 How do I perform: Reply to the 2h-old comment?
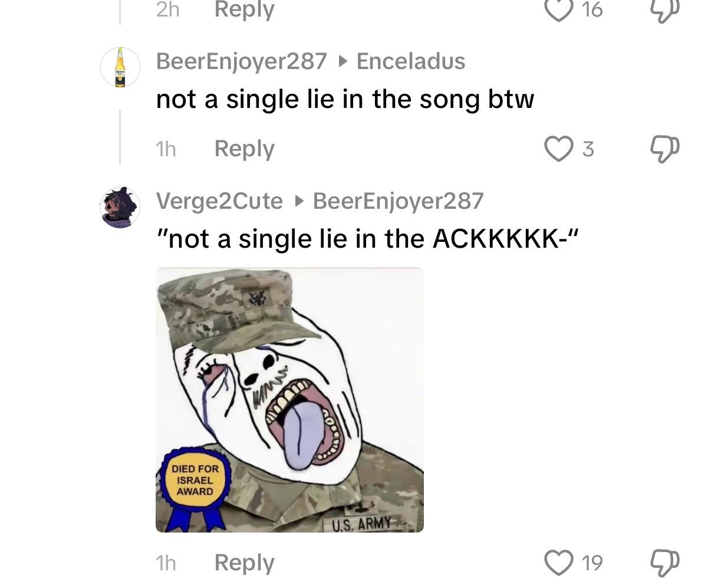point(244,9)
